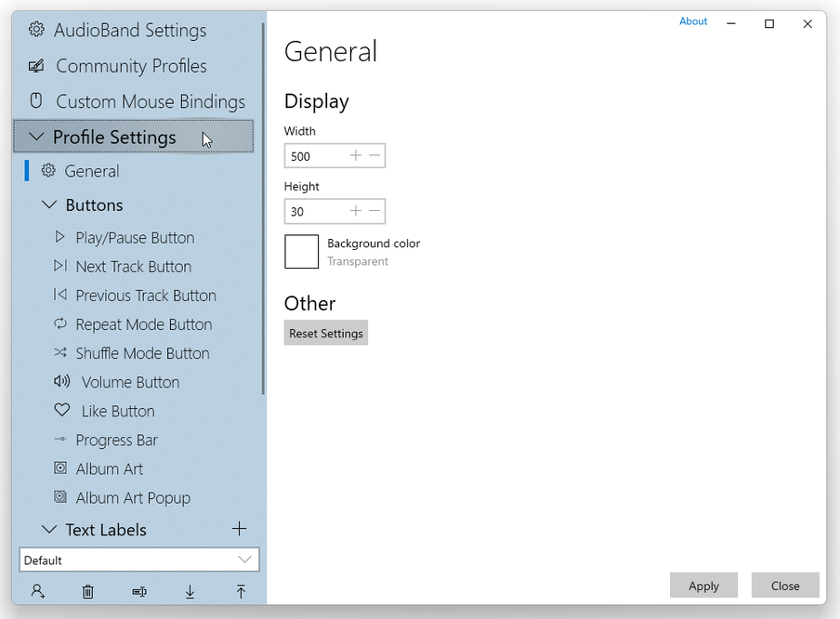The width and height of the screenshot is (840, 619).
Task: Pick the Background color swatch
Action: pyautogui.click(x=302, y=251)
